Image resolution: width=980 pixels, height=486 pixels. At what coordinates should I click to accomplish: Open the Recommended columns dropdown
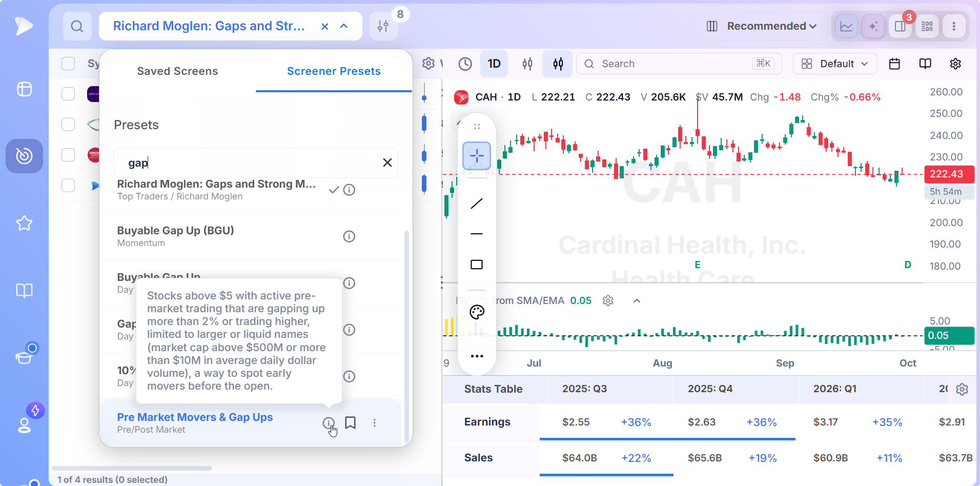click(761, 26)
